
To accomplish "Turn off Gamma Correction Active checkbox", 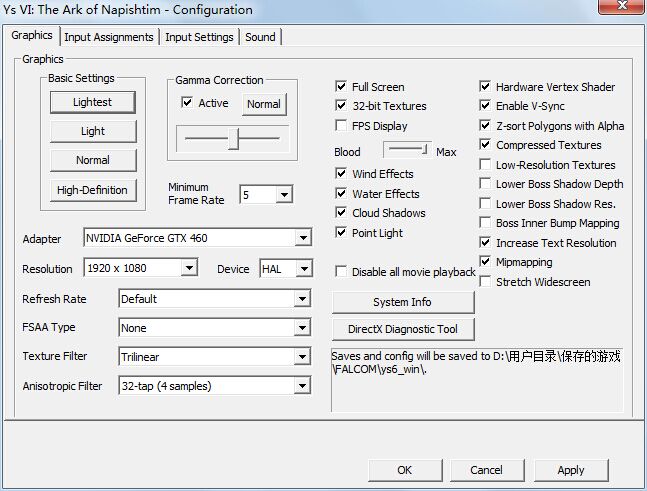I will pos(187,103).
